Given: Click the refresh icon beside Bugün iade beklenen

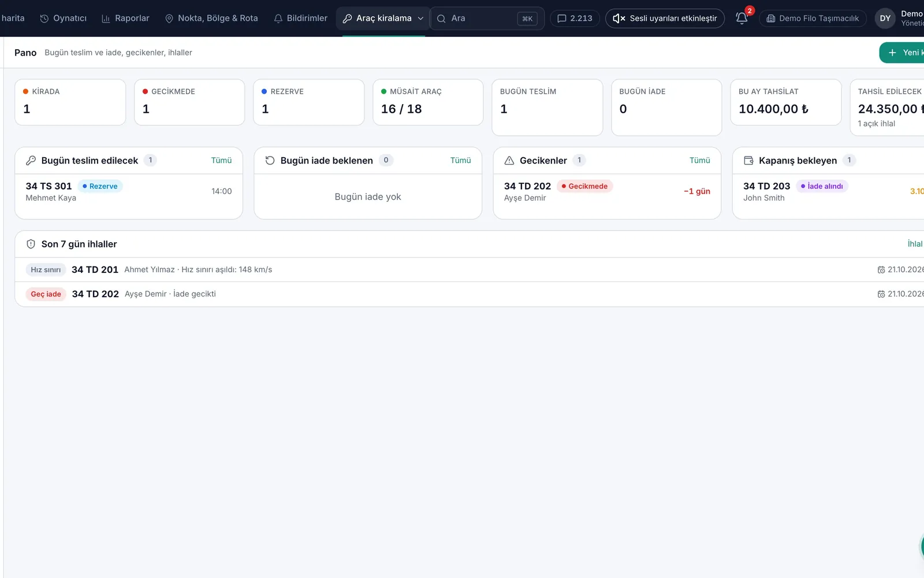Looking at the screenshot, I should tap(270, 161).
